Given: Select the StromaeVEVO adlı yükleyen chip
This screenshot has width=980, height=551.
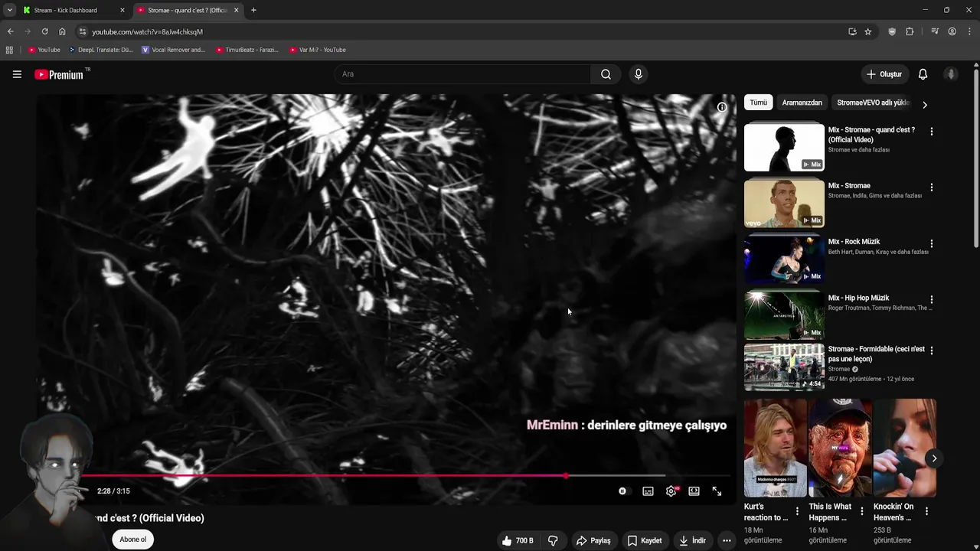Looking at the screenshot, I should click(874, 103).
